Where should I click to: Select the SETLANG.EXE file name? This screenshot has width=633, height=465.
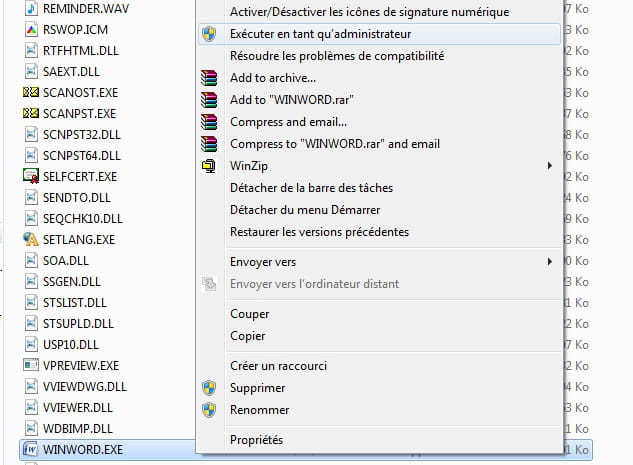(x=79, y=239)
